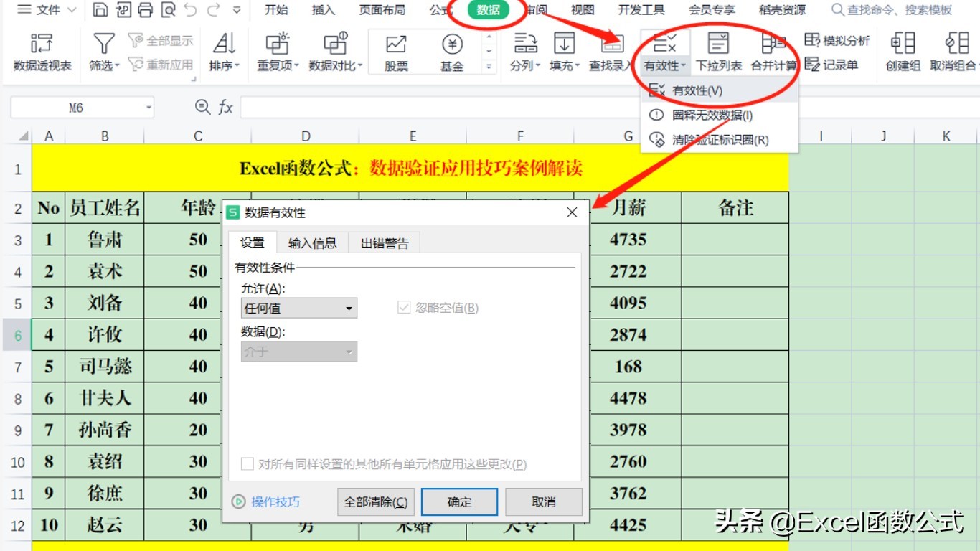Viewport: 980px width, 551px height.
Task: Open the quick access toolbar customize arrow
Action: coord(237,11)
